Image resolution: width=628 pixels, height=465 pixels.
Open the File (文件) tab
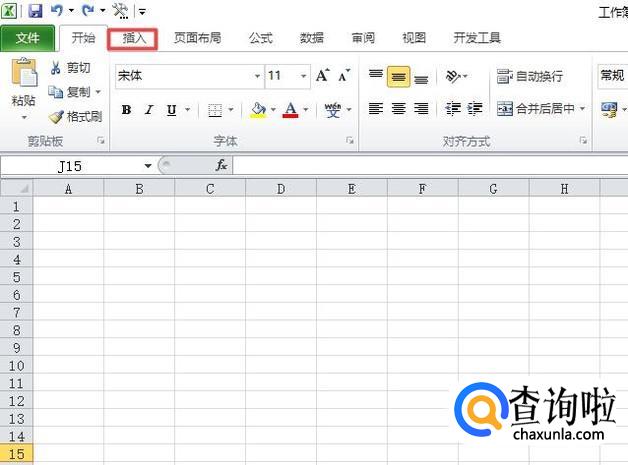click(x=27, y=38)
